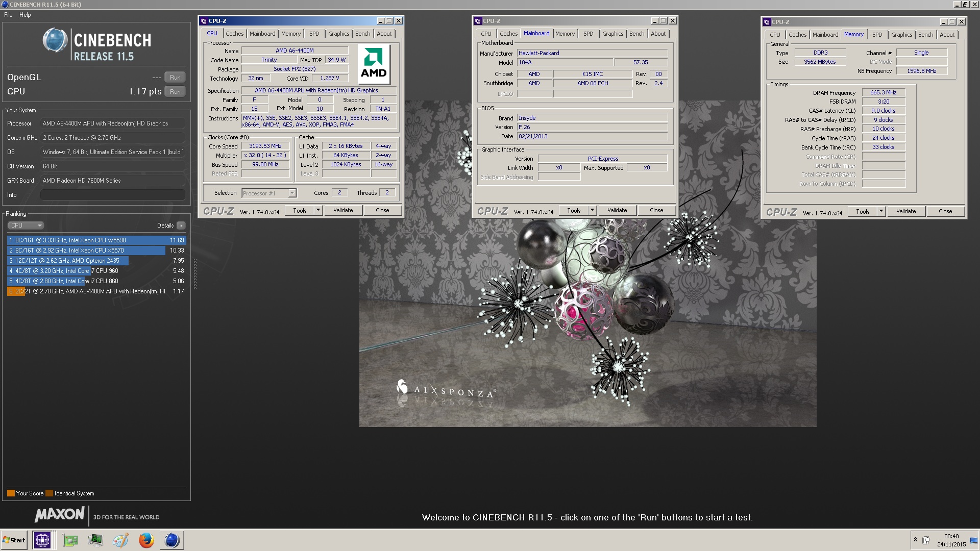Open the monitor utility taskbar icon
This screenshot has width=980, height=551.
pos(95,540)
